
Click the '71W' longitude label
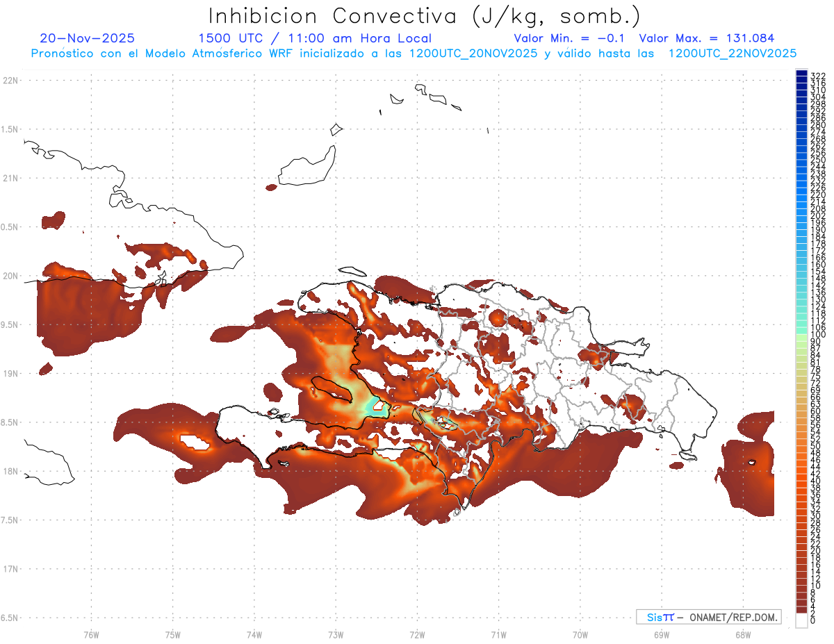coord(498,634)
